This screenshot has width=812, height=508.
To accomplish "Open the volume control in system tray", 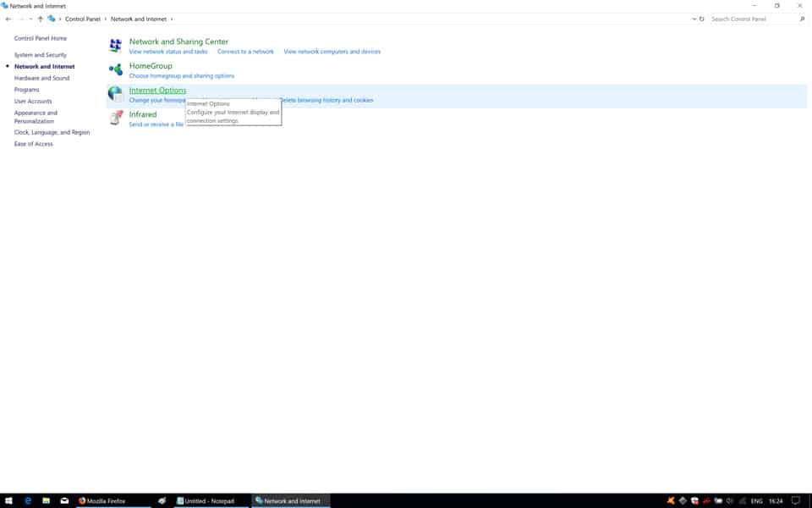I will point(730,500).
